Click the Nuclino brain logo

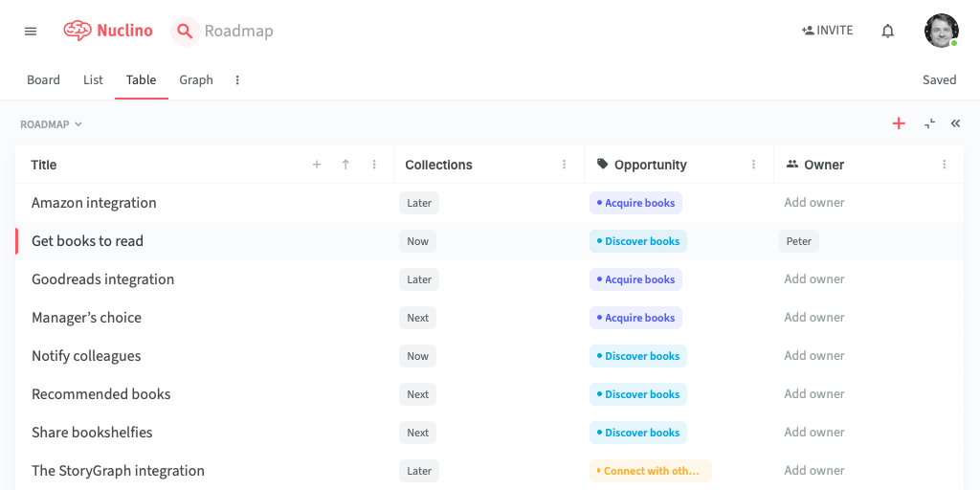78,31
